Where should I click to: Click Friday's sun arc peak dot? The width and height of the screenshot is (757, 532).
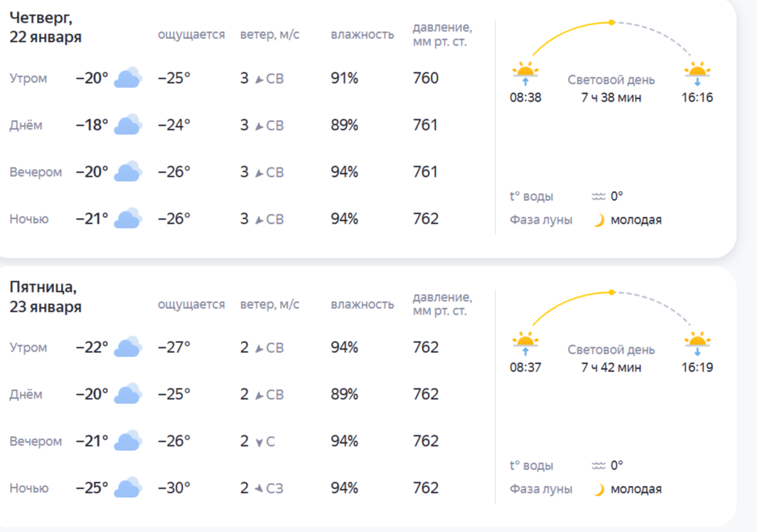coord(611,292)
